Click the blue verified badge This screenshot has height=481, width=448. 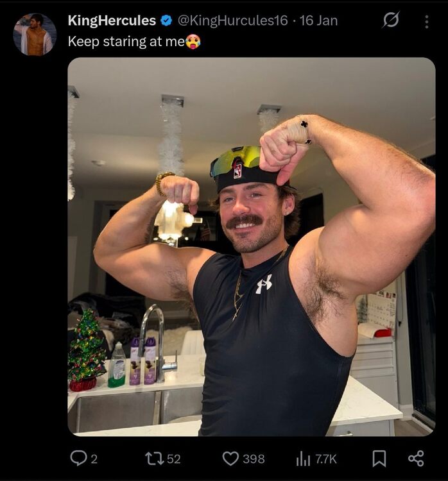pyautogui.click(x=166, y=21)
